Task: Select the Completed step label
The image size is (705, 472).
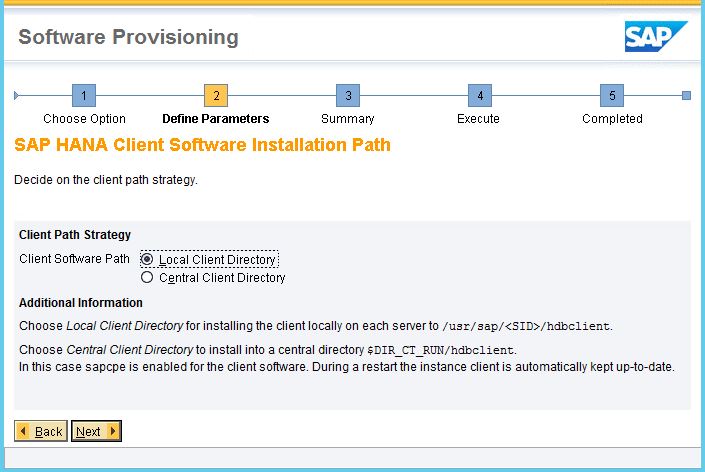Action: coord(612,119)
